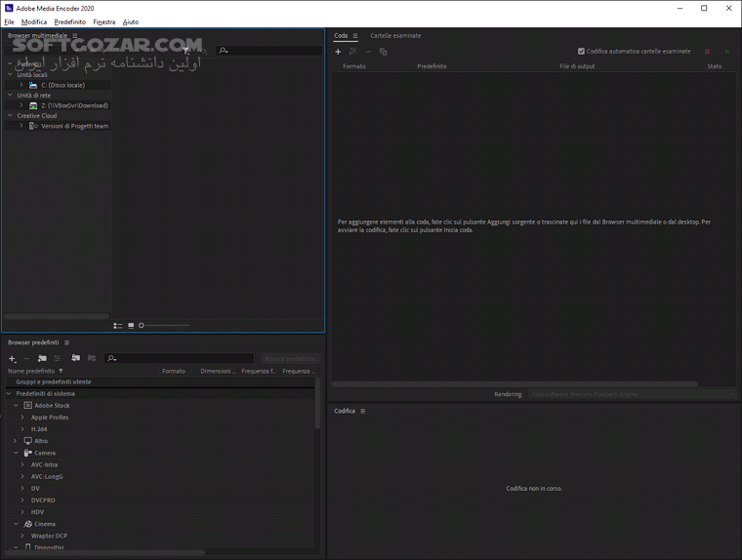Expand the Z: VBoxSvr Download node
The image size is (742, 560).
(x=21, y=105)
